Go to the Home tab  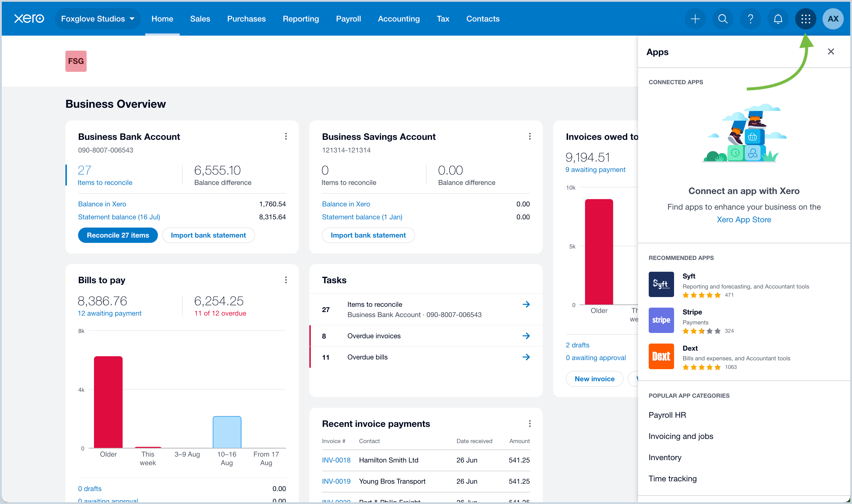162,19
